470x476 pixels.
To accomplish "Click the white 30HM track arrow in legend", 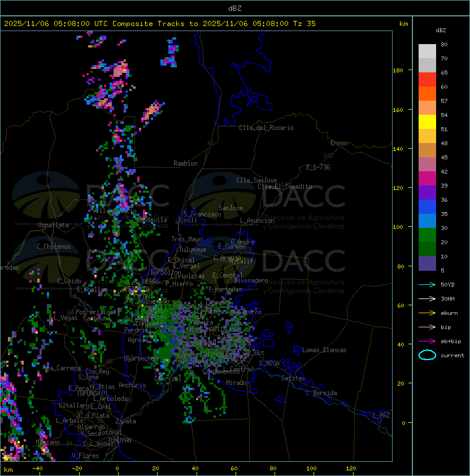I will [x=427, y=299].
